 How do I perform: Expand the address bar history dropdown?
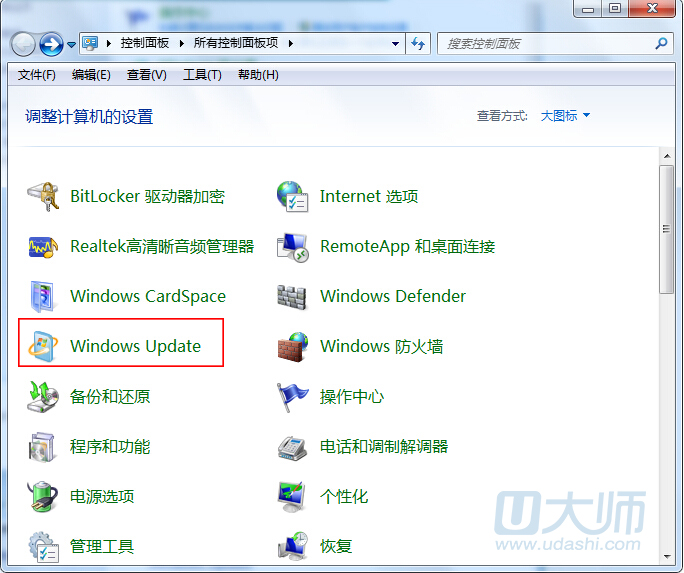click(x=395, y=44)
